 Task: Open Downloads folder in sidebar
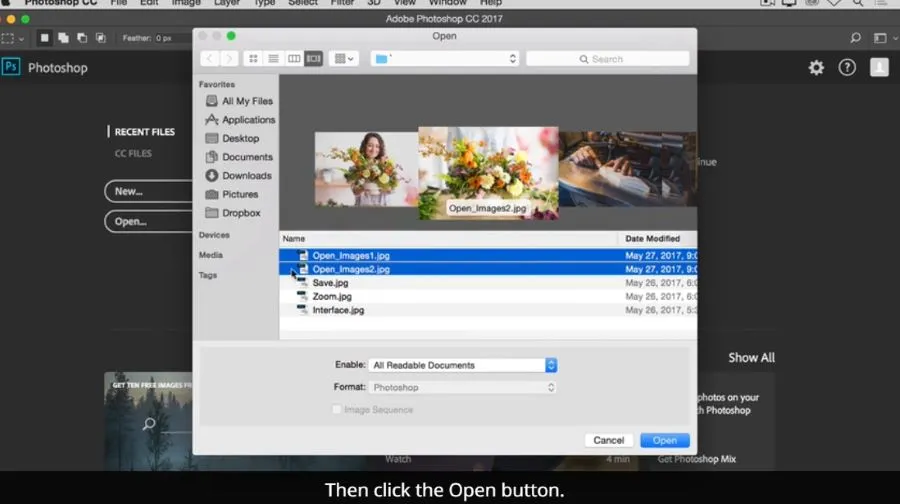[x=246, y=176]
